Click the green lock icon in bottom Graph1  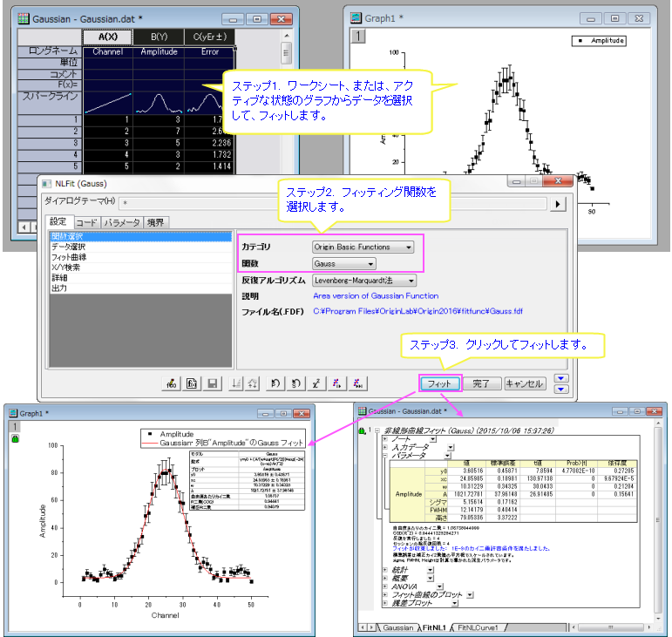[15, 438]
